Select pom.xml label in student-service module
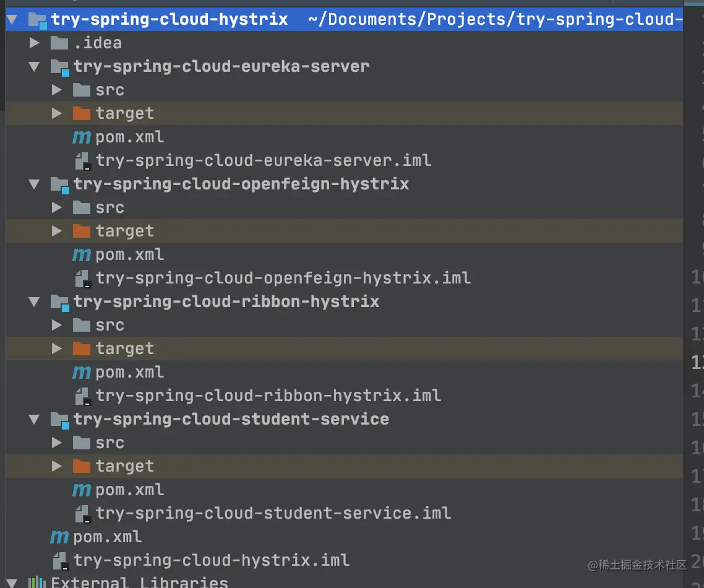704x588 pixels. tap(130, 490)
